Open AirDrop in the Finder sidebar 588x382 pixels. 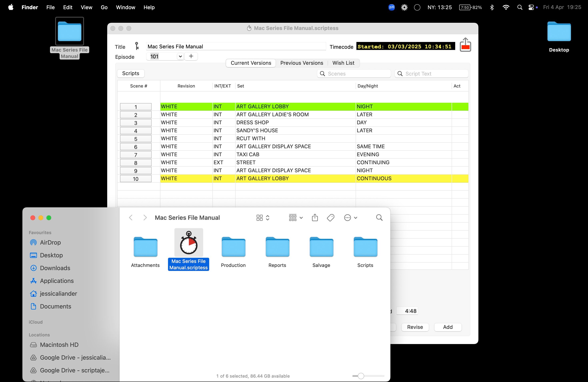[50, 242]
